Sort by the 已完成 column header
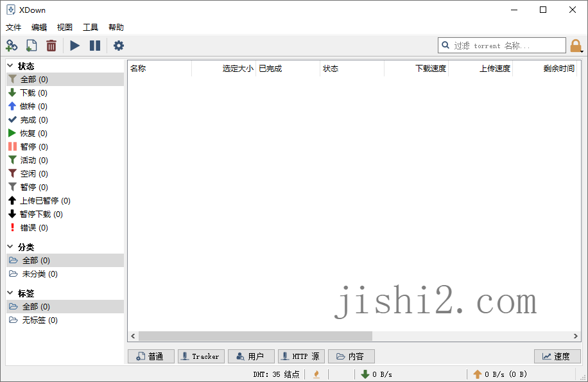 point(288,68)
